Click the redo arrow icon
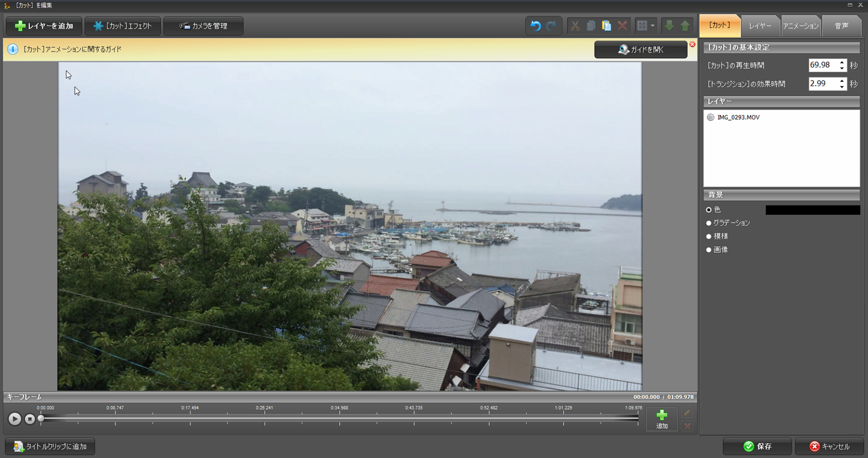This screenshot has width=868, height=458. coord(551,26)
